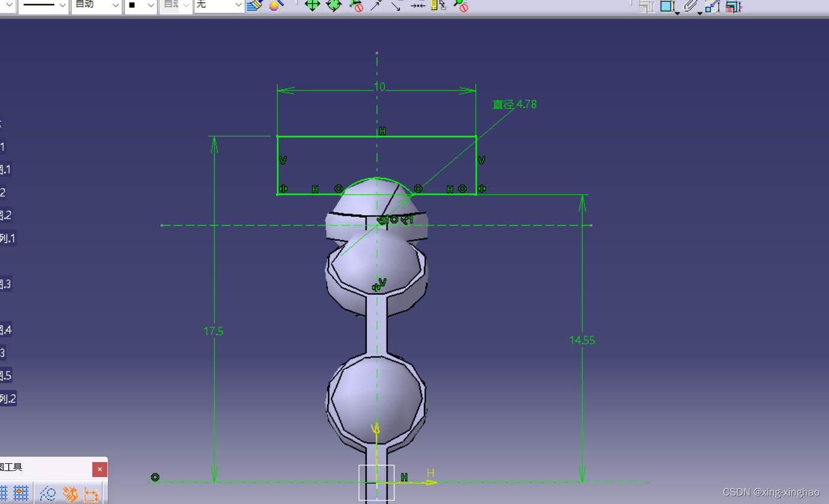Open the point symbol style dropdown
Screen dimensions: 829x504
pyautogui.click(x=138, y=6)
